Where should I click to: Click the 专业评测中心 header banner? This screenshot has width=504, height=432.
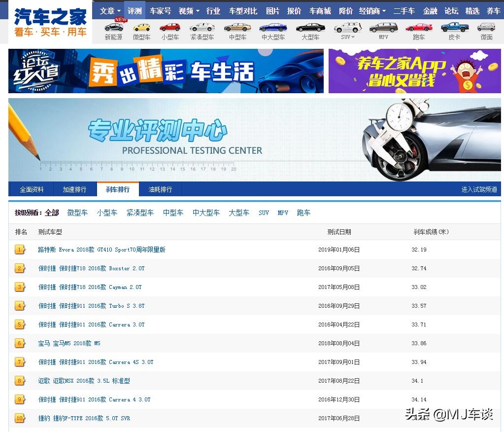point(255,140)
